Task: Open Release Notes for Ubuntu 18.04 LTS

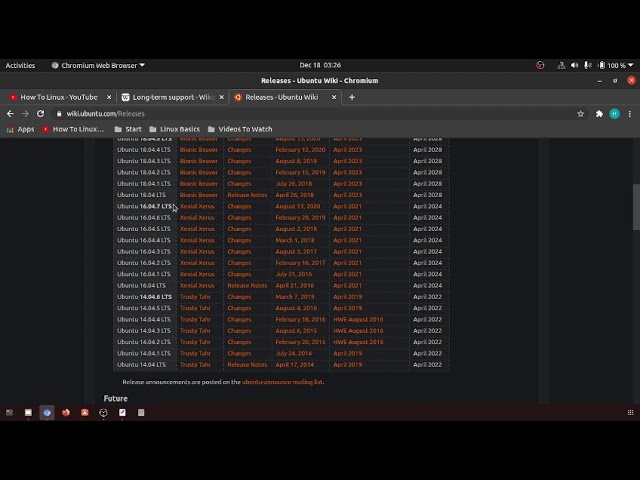Action: pos(247,195)
